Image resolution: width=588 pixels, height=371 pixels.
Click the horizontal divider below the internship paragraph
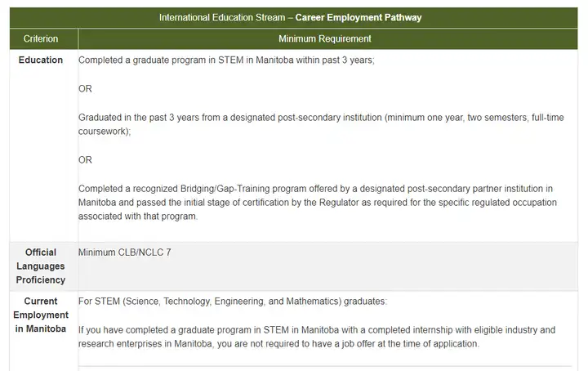pos(325,366)
